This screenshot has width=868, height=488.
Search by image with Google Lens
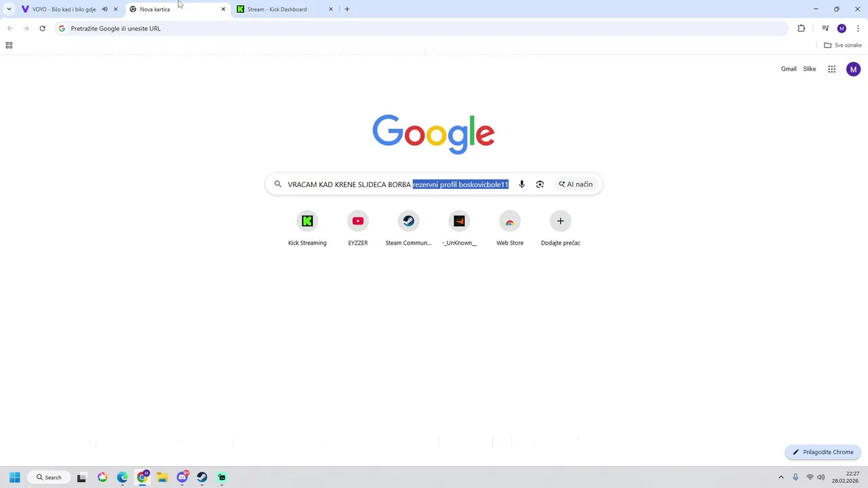(540, 184)
